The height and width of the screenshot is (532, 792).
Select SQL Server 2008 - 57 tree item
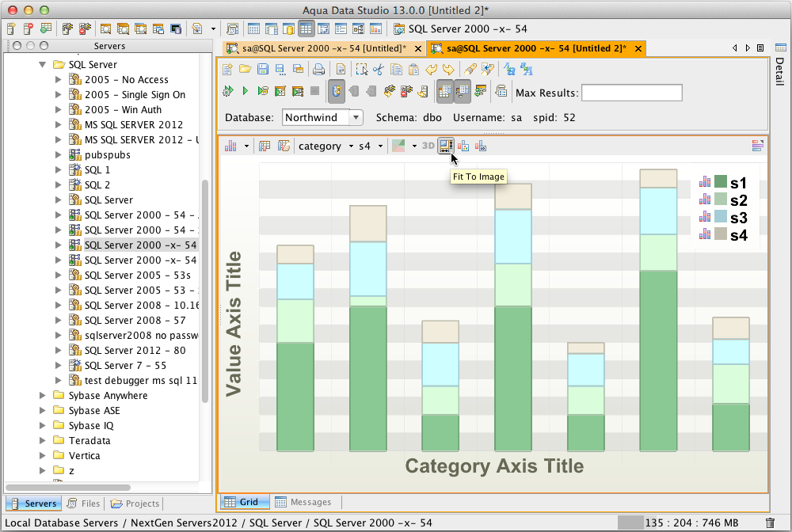[135, 320]
